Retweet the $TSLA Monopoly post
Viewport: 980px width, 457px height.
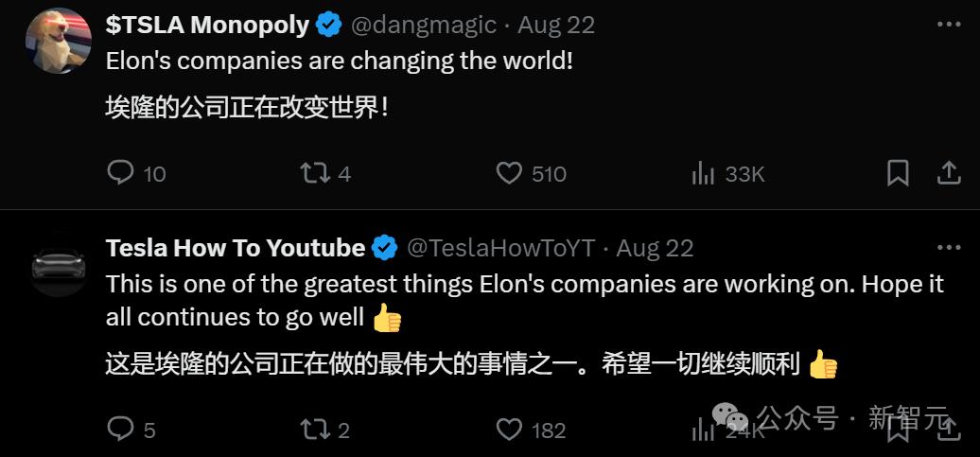click(x=314, y=173)
